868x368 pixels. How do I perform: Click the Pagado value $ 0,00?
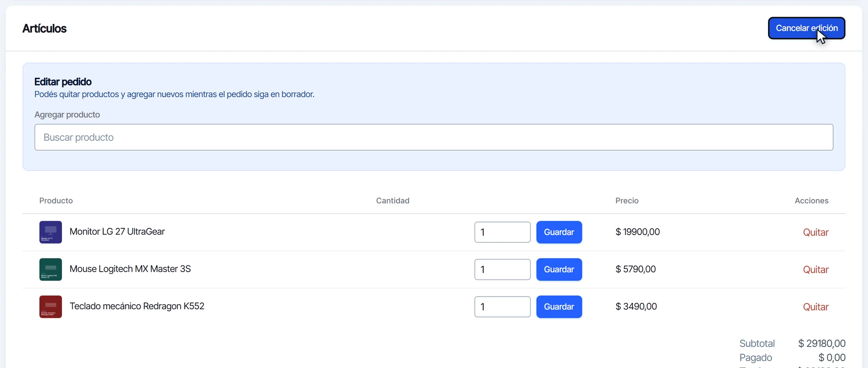tap(832, 358)
